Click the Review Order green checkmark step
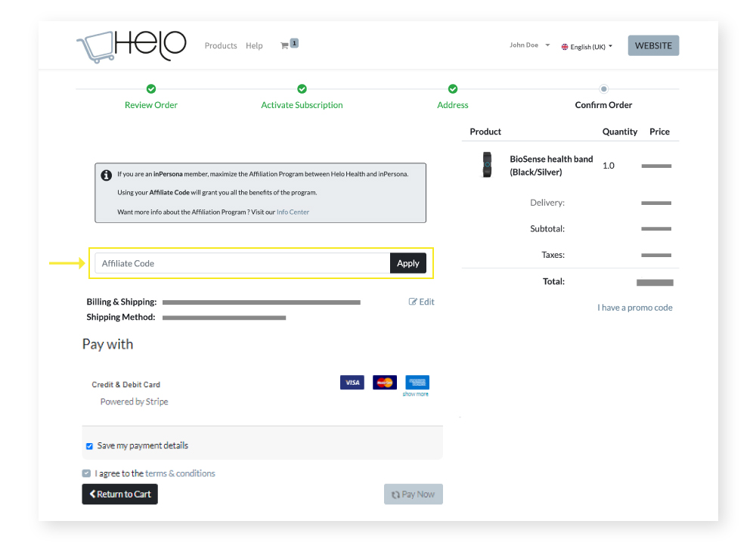This screenshot has width=756, height=552. pos(151,89)
